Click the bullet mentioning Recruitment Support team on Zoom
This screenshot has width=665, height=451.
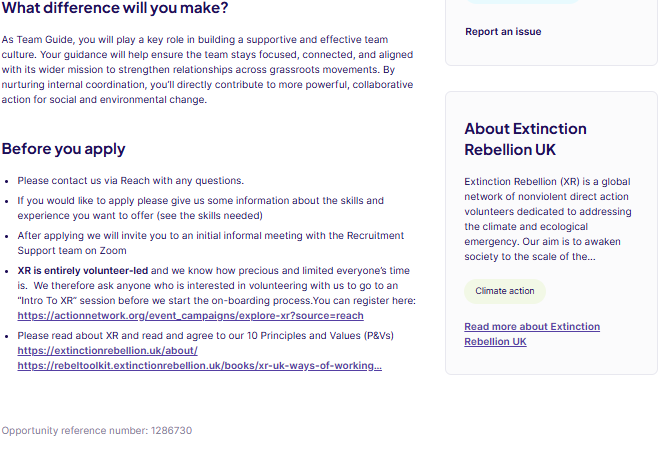[210, 242]
